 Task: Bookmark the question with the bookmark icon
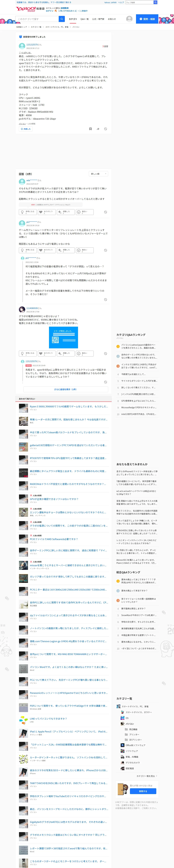coord(90,129)
